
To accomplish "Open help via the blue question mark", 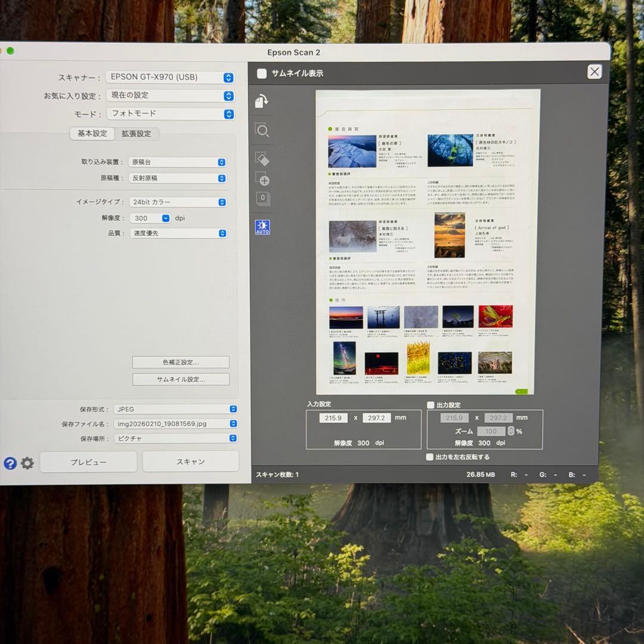I will [x=10, y=463].
